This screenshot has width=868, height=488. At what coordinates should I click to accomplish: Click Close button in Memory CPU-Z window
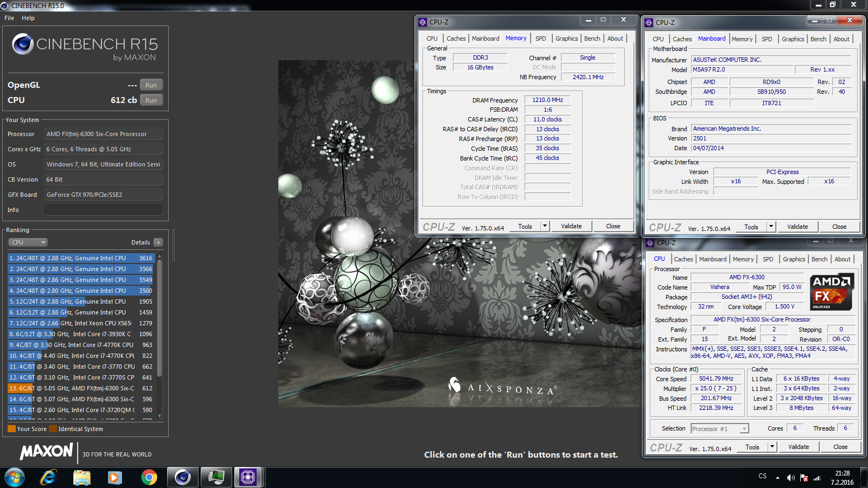tap(613, 227)
